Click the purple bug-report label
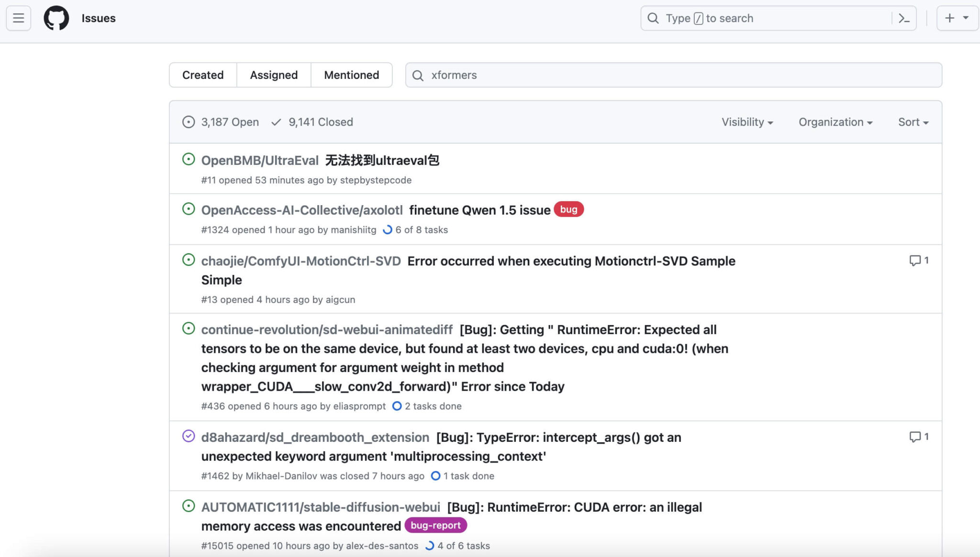Screen dimensions: 980x557 (x=435, y=525)
